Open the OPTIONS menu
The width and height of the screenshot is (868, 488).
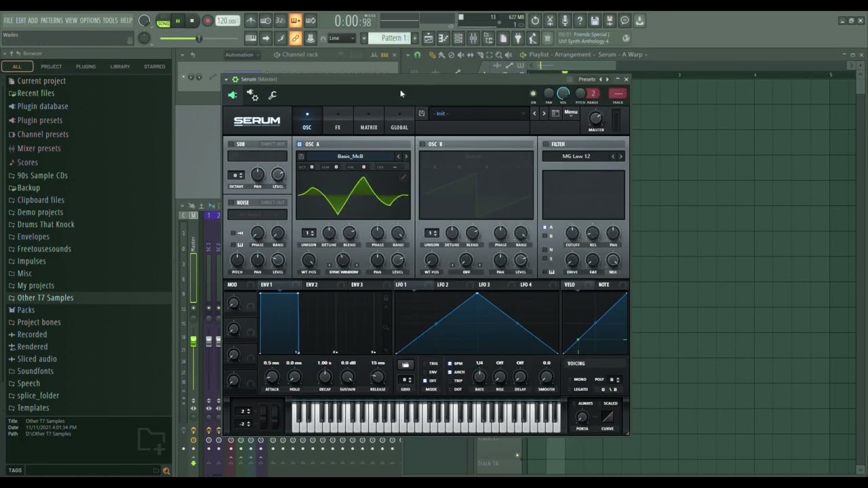(90, 20)
